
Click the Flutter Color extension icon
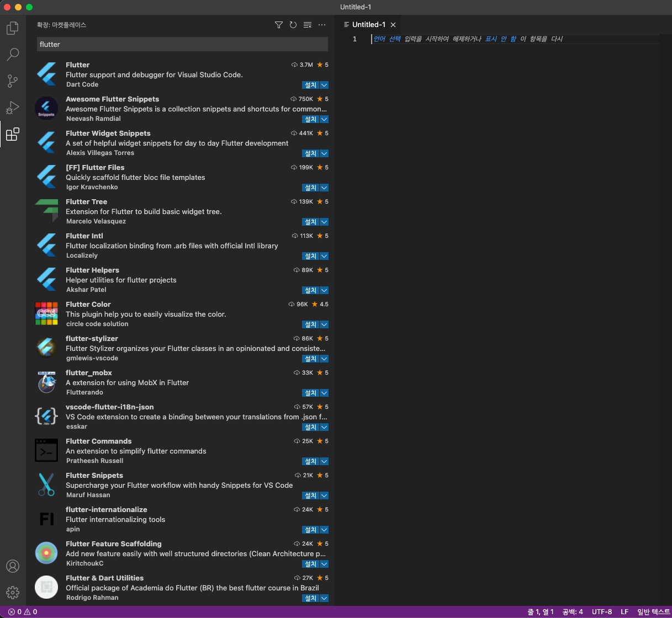(x=46, y=313)
